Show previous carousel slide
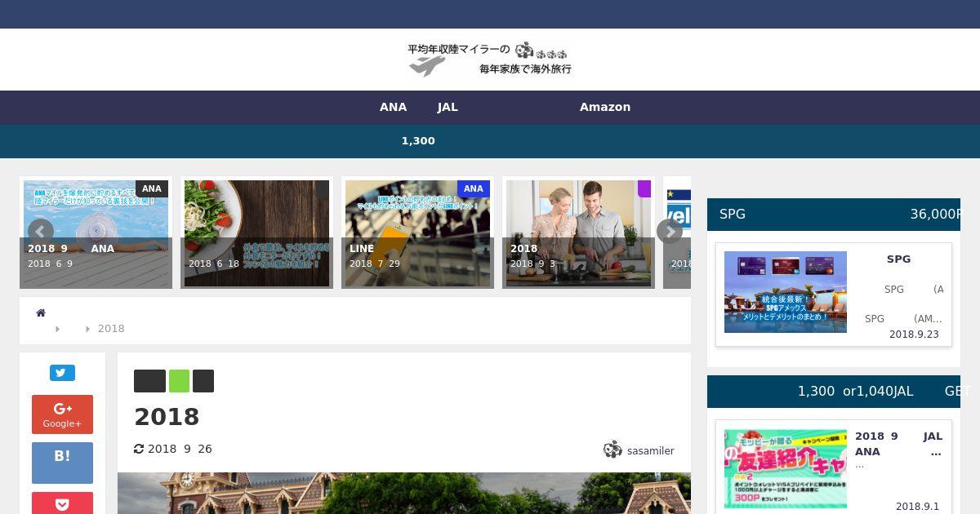The height and width of the screenshot is (514, 980). pos(41,232)
